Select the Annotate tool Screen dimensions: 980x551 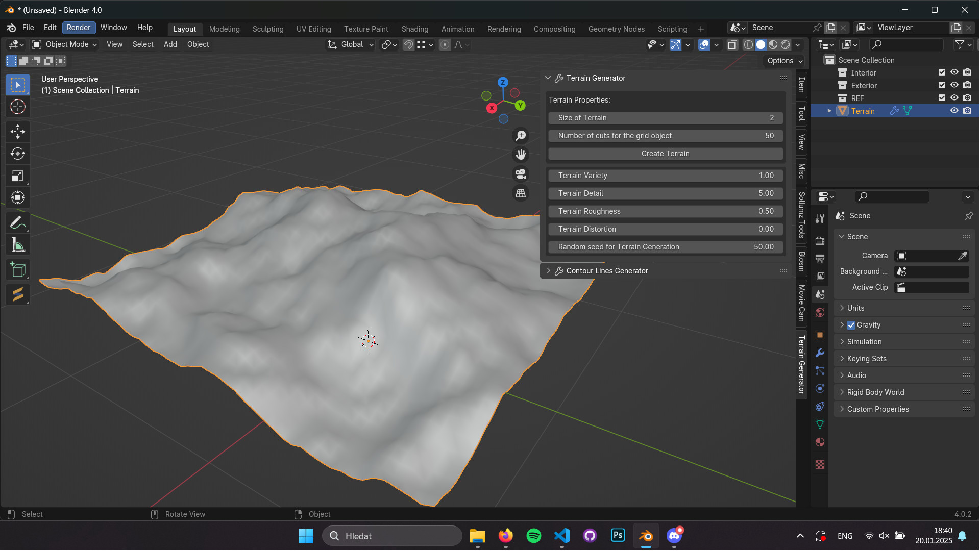(x=18, y=223)
